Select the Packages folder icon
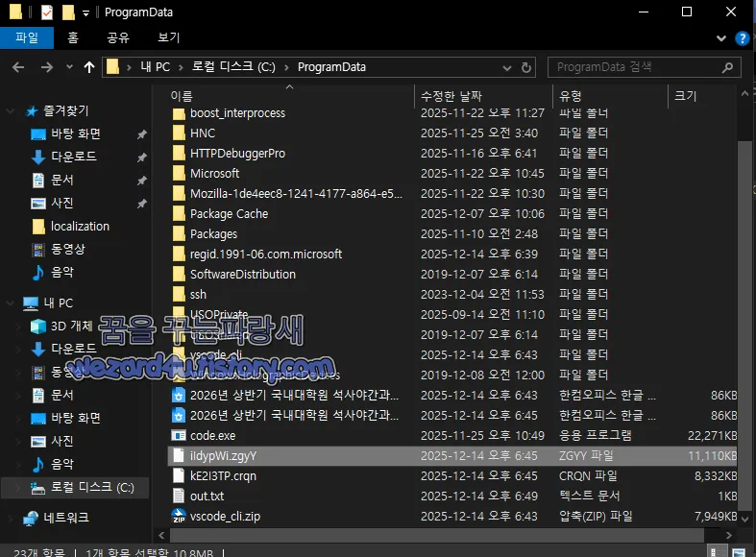This screenshot has height=557, width=756. [179, 234]
